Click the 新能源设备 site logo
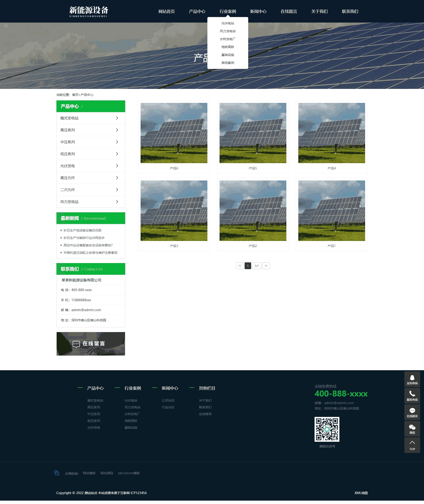Image resolution: width=424 pixels, height=504 pixels. click(88, 11)
